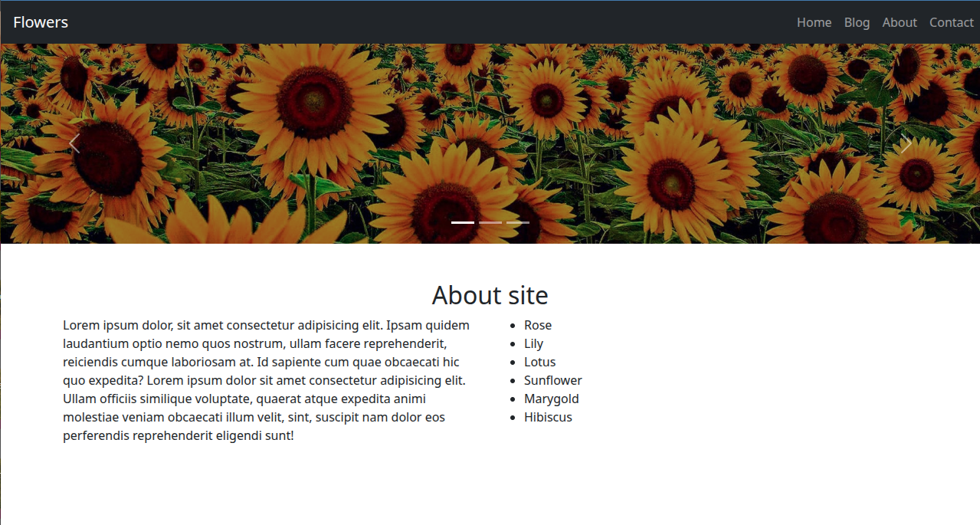Click the paragraph's first line starting "Lorem ipsum dolor"
Viewport: 980px width, 525px height.
coord(266,325)
